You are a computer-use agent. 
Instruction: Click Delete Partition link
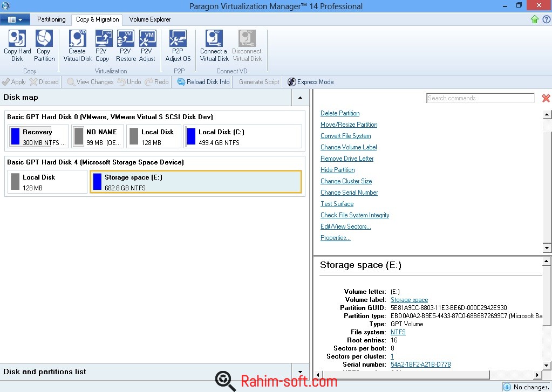click(340, 113)
